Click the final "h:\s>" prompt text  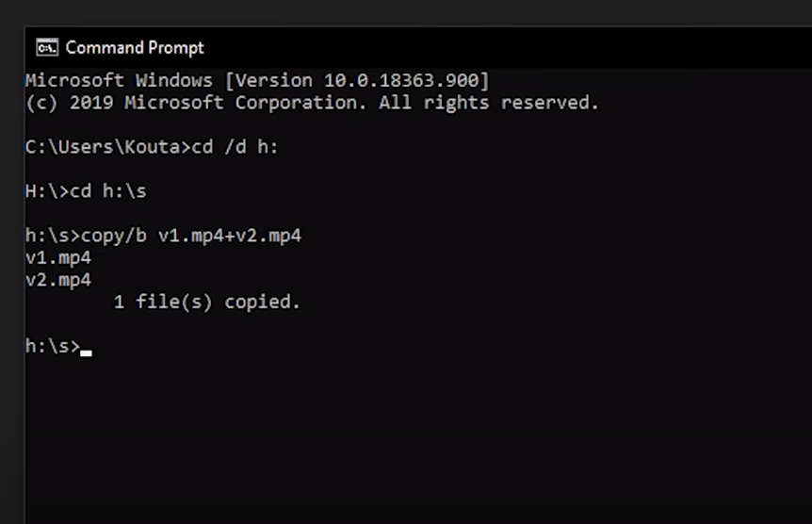click(53, 347)
